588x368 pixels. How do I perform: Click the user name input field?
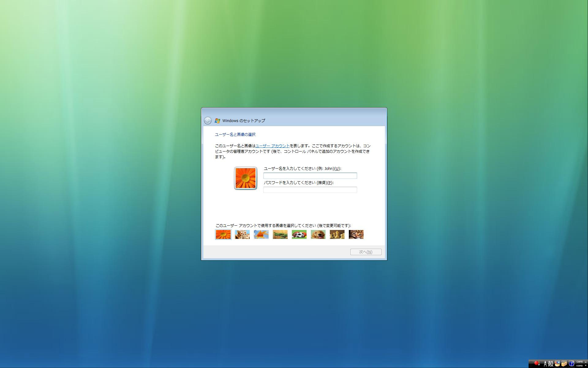[x=310, y=176]
